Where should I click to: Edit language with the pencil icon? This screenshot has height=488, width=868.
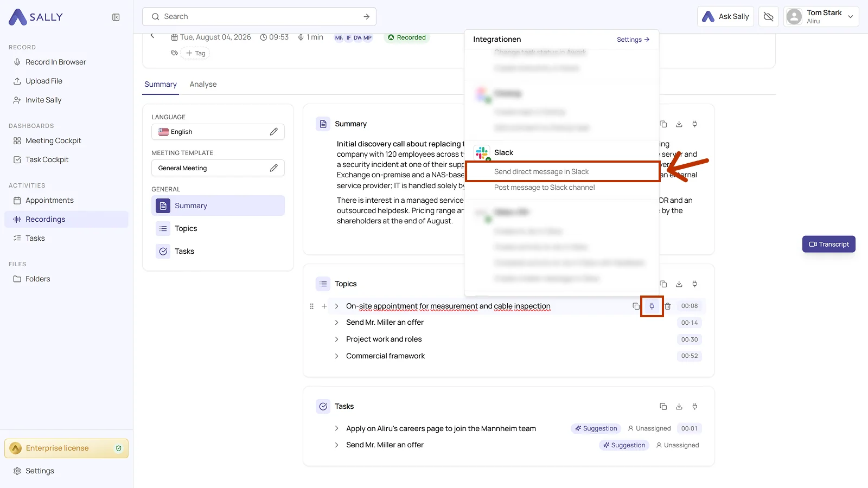coord(274,132)
